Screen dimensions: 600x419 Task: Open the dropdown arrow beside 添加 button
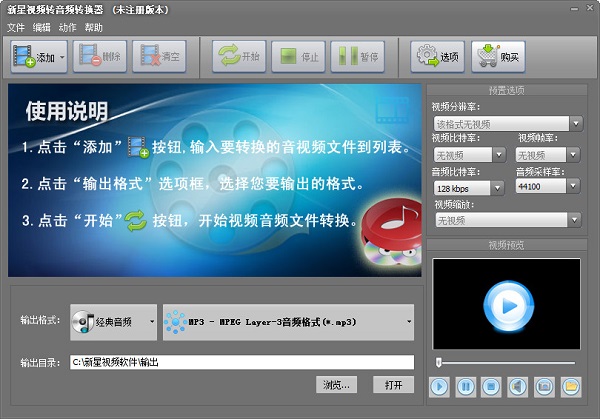(x=63, y=57)
